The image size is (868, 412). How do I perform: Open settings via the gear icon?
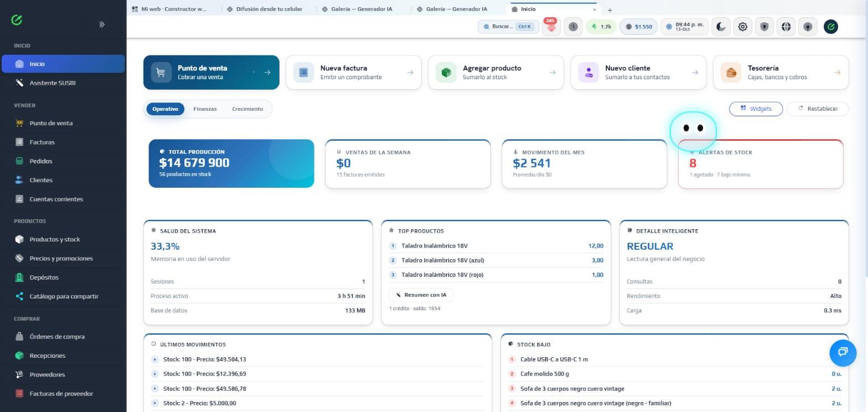tap(743, 27)
